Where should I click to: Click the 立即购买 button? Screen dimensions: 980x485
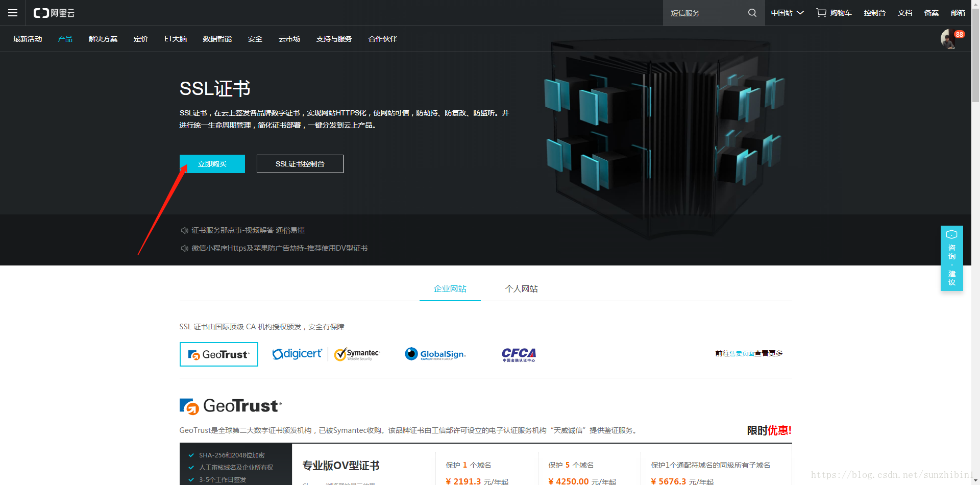(x=212, y=164)
